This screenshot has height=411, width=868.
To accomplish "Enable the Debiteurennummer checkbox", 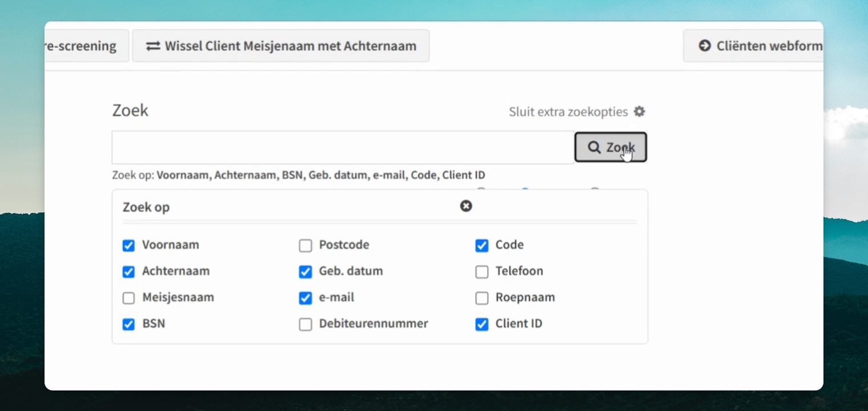I will coord(306,324).
